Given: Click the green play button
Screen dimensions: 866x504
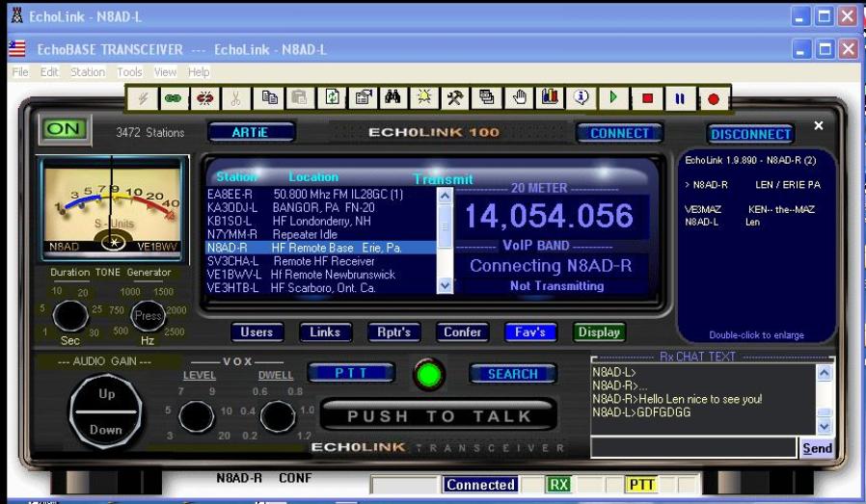Looking at the screenshot, I should [613, 98].
